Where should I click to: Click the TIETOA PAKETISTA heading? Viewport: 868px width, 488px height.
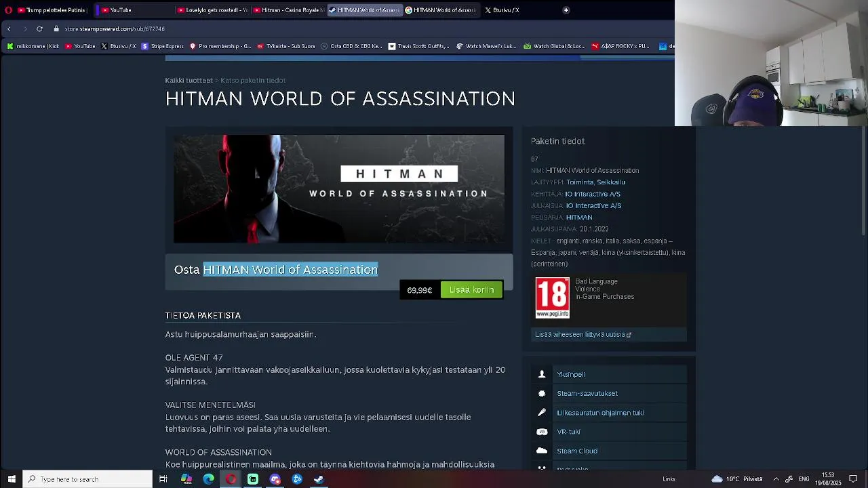(203, 316)
